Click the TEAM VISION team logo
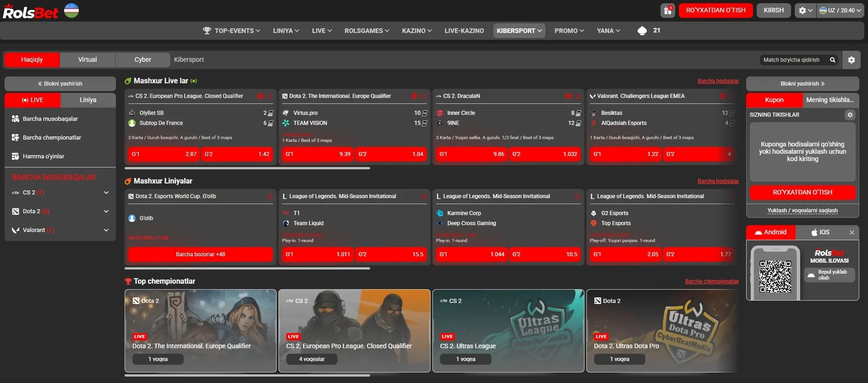This screenshot has width=868, height=383. pos(286,123)
